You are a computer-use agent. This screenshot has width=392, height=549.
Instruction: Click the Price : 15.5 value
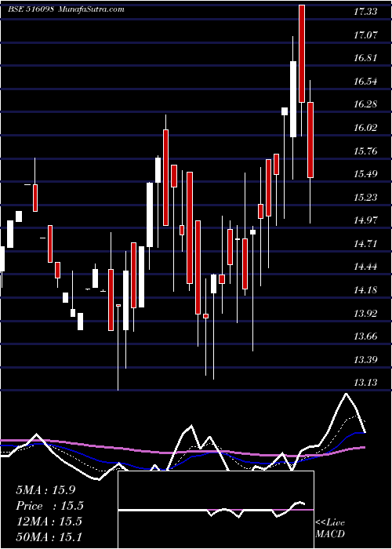49,506
